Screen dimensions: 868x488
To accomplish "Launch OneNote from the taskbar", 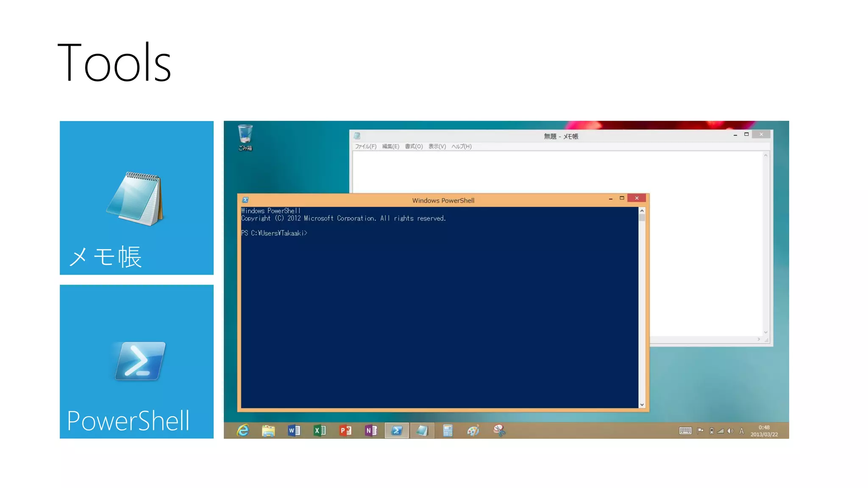I will (x=371, y=431).
